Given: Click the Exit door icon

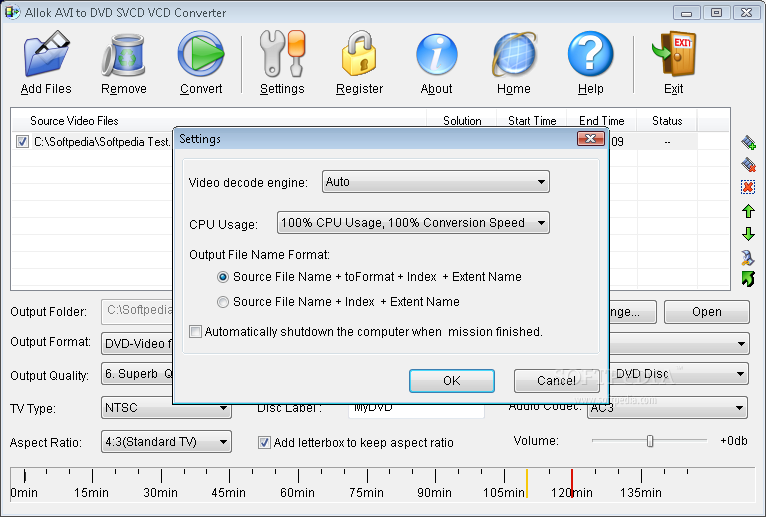Looking at the screenshot, I should [x=674, y=54].
